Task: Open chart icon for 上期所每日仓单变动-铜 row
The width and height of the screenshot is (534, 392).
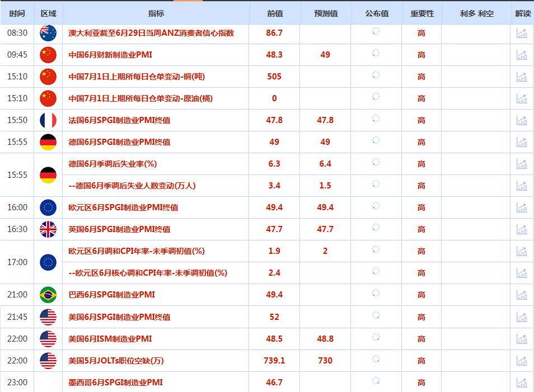Action: tap(522, 77)
